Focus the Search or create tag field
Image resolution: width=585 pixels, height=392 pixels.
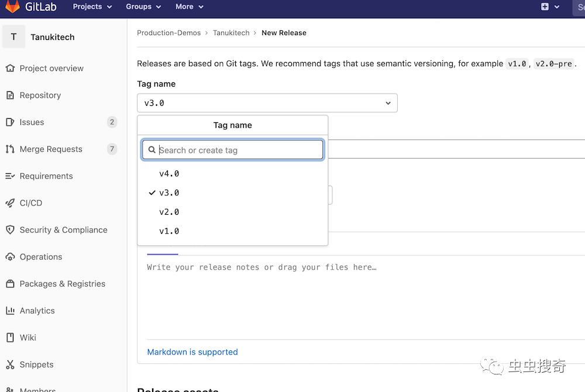click(x=232, y=150)
